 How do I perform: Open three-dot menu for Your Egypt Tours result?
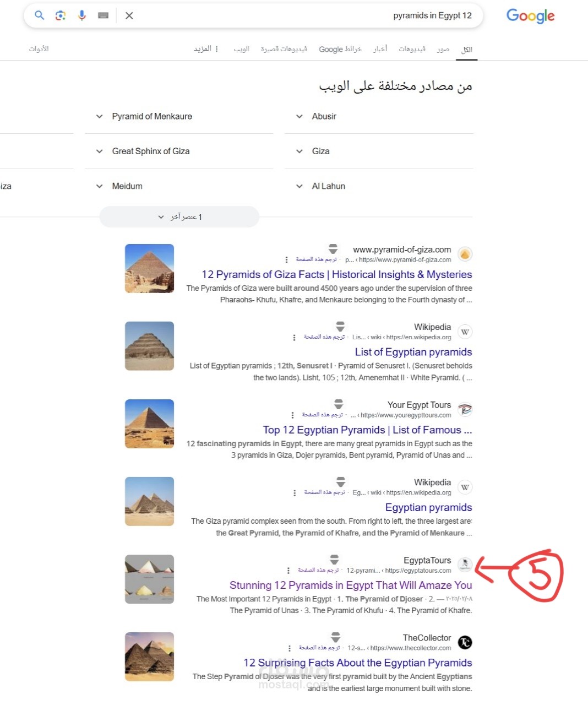click(x=292, y=415)
